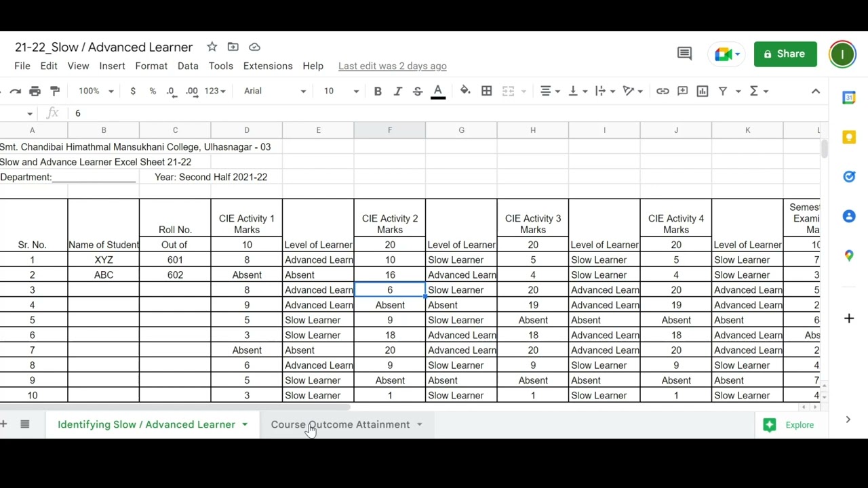The height and width of the screenshot is (488, 868).
Task: Format selection as percent
Action: click(x=153, y=91)
